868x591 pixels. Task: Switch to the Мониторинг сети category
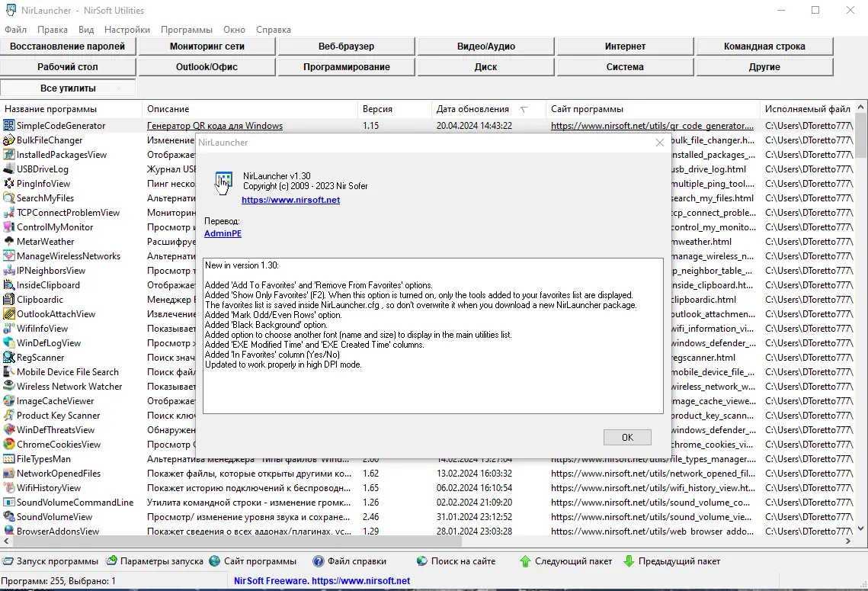click(207, 47)
